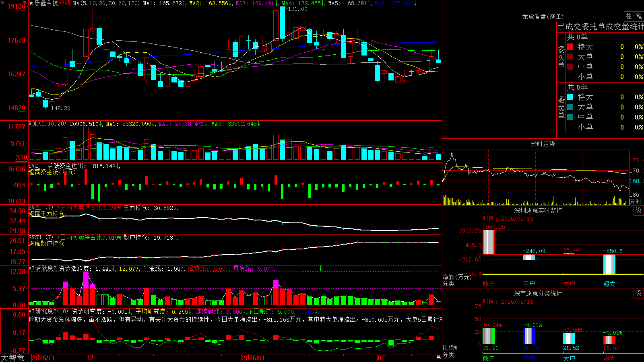Click the dark red 中单 buy-order swatch
644x362 pixels.
[x=570, y=67]
